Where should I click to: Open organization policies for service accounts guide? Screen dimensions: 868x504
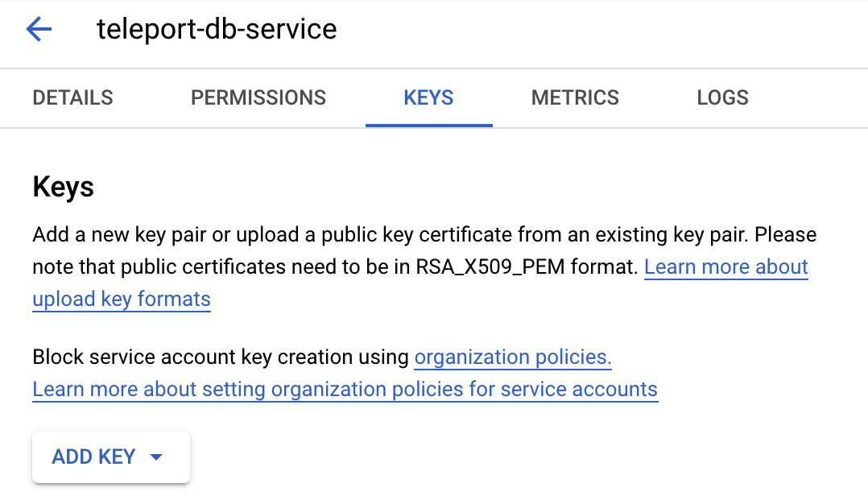[345, 389]
